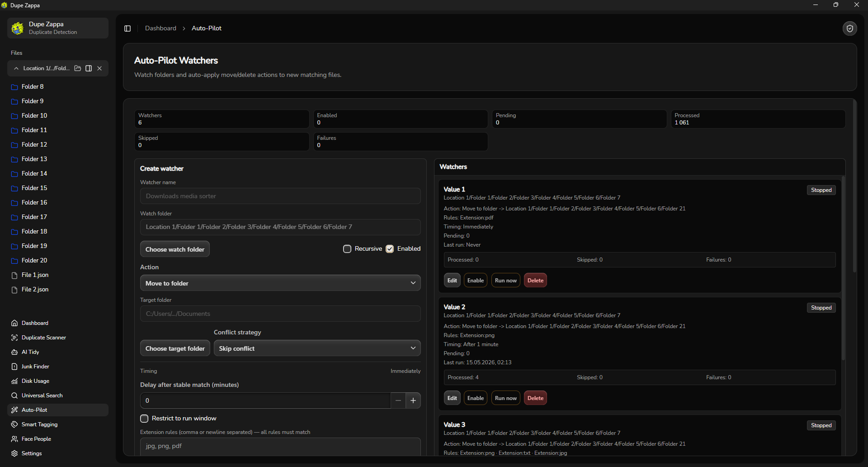The height and width of the screenshot is (467, 868).
Task: Delete the Value 1 watcher
Action: pyautogui.click(x=535, y=281)
